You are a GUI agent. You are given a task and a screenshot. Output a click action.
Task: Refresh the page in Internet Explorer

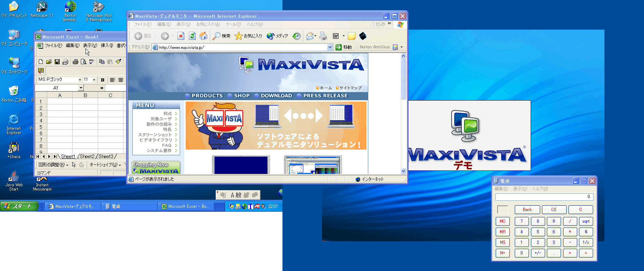point(192,36)
